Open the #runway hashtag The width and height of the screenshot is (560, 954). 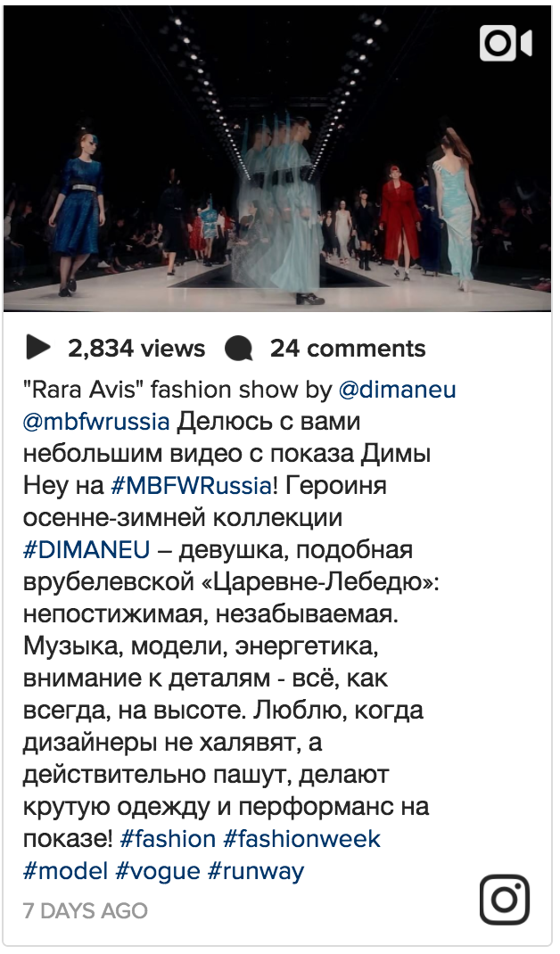(256, 871)
